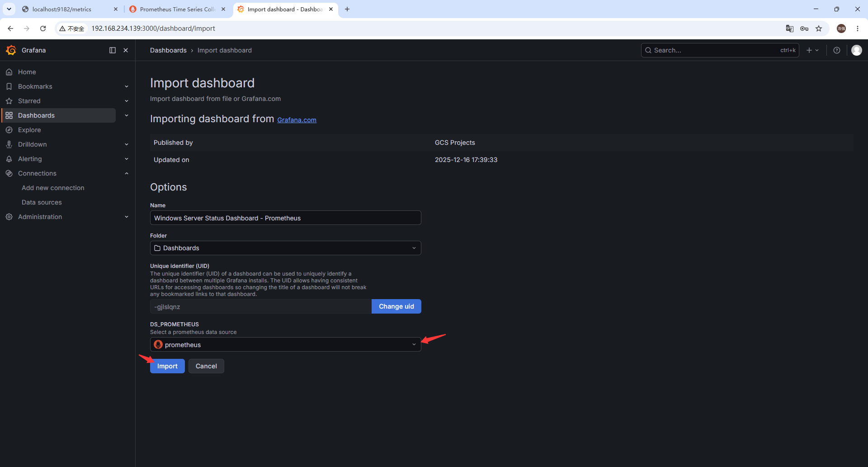Expand the Alerting section chevron
The height and width of the screenshot is (467, 868).
click(127, 159)
